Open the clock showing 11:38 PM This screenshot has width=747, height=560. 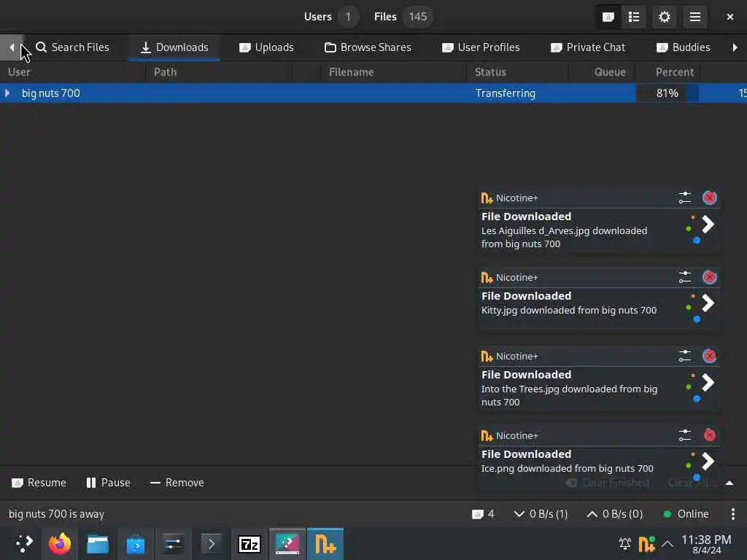706,544
